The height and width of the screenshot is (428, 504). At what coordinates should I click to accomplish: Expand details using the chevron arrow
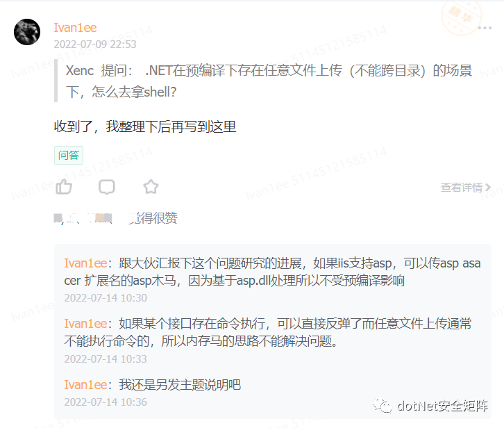coord(488,188)
